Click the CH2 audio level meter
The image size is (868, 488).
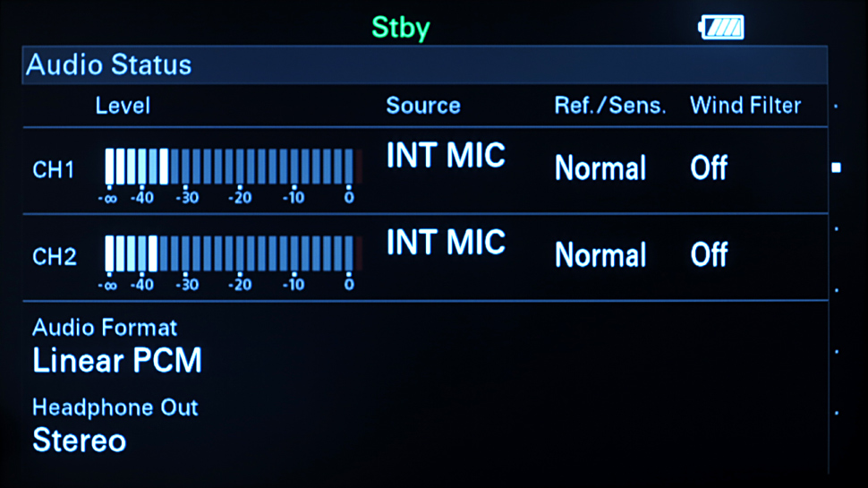click(x=230, y=254)
